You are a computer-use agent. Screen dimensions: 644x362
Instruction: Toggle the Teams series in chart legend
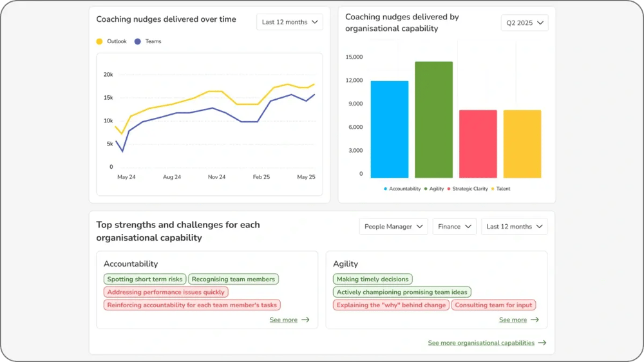click(x=148, y=41)
